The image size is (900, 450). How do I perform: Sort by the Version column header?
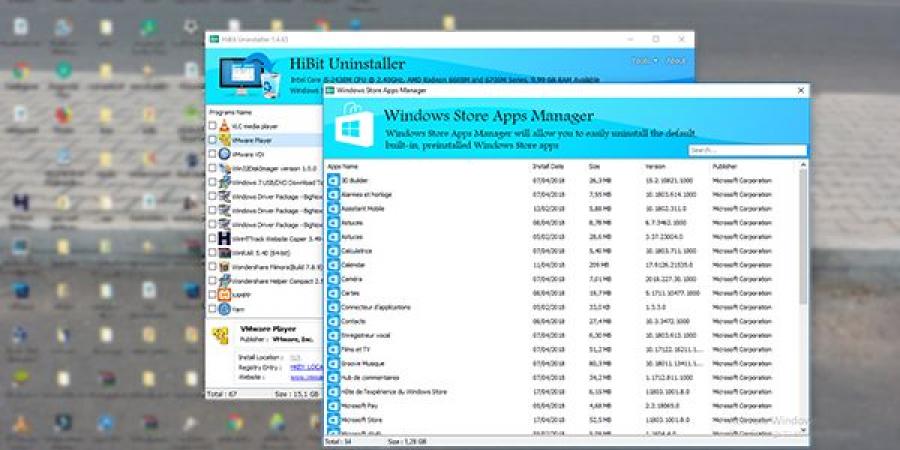click(655, 166)
